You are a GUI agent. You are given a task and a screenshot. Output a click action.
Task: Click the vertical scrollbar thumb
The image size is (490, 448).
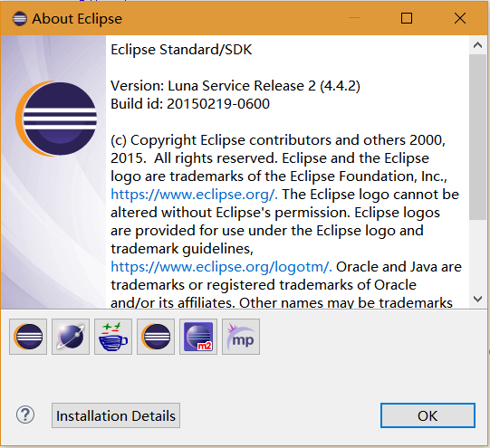pos(477,137)
